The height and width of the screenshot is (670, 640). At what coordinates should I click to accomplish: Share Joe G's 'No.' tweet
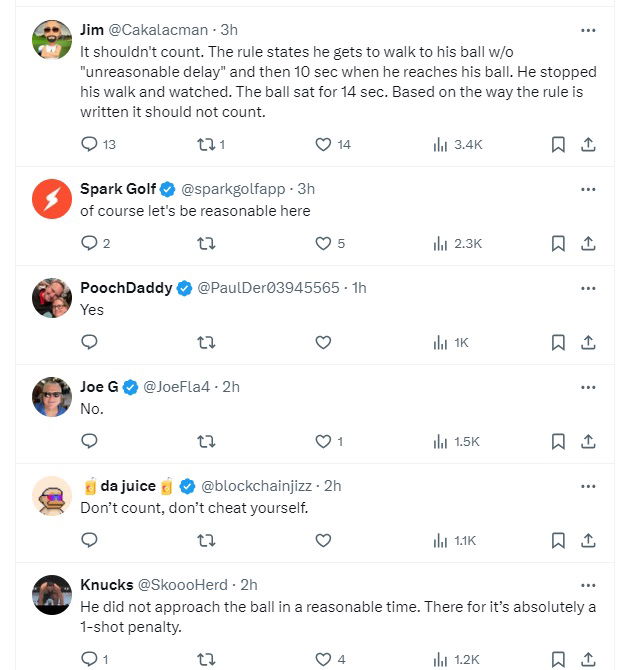tap(588, 441)
